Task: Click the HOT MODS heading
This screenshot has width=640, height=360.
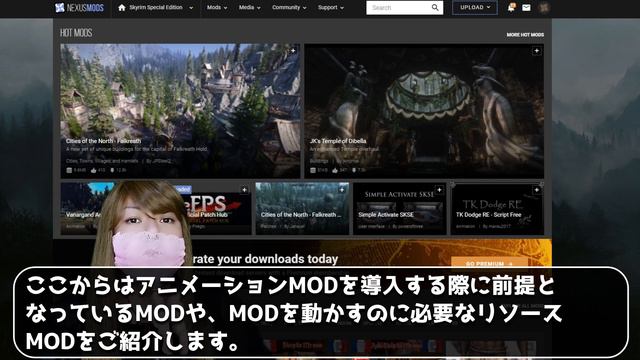Action: (76, 33)
